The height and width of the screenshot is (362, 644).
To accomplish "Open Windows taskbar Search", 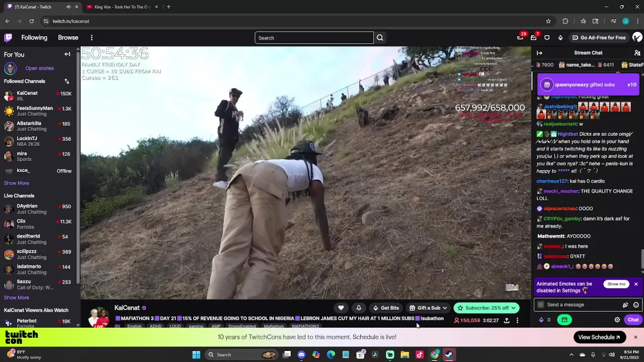I will point(240,354).
